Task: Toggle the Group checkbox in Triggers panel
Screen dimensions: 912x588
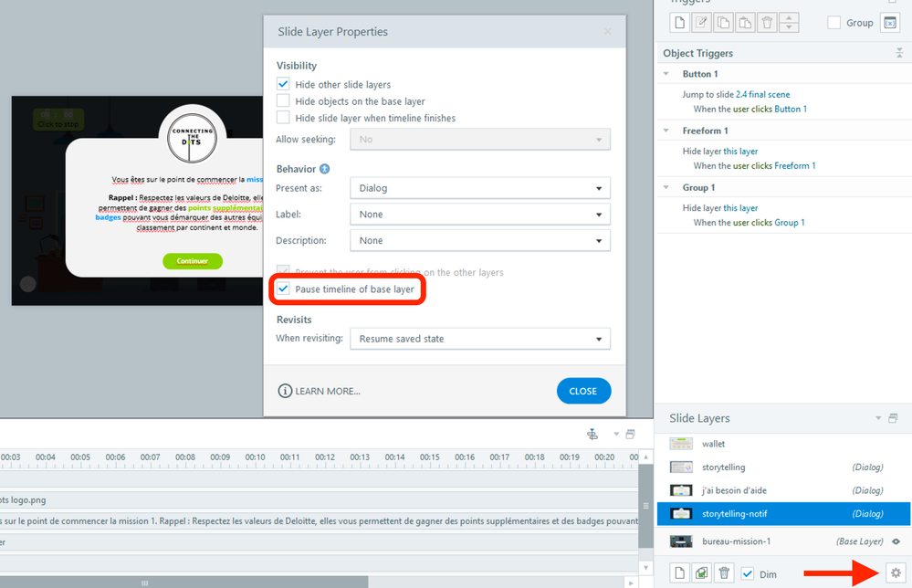Action: pyautogui.click(x=834, y=23)
